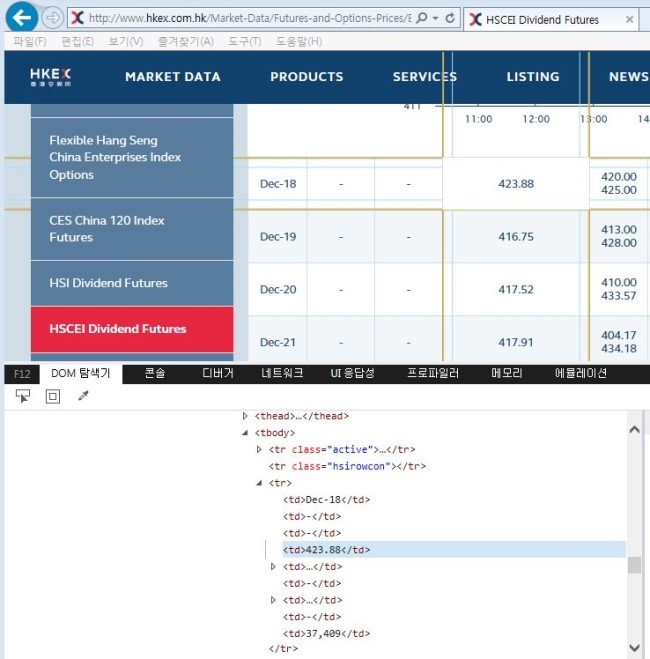Click the browser back arrow button
This screenshot has width=650, height=659.
click(x=21, y=17)
